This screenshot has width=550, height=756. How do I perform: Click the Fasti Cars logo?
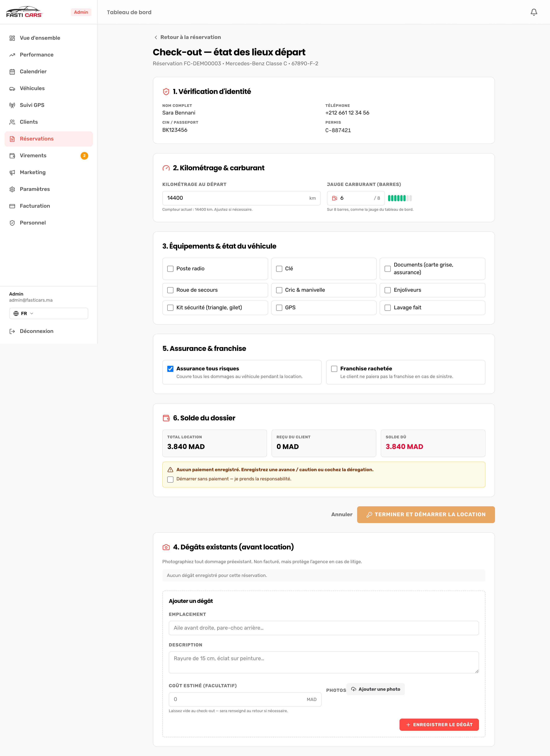[24, 12]
